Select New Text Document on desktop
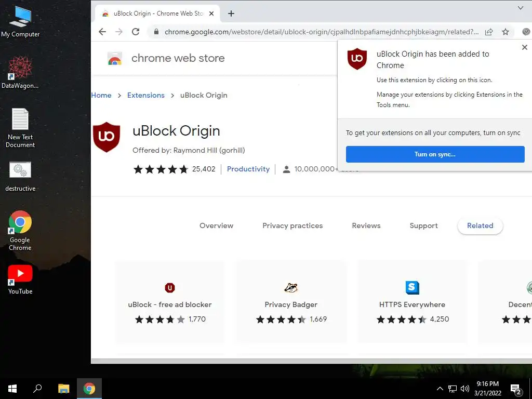 tap(20, 128)
